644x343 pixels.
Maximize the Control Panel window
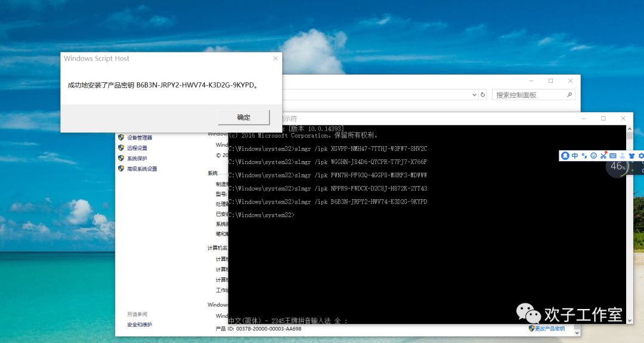pyautogui.click(x=551, y=81)
